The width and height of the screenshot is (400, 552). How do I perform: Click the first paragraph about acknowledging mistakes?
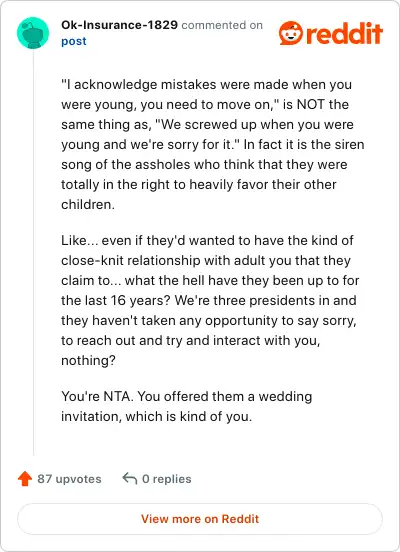[x=213, y=144]
